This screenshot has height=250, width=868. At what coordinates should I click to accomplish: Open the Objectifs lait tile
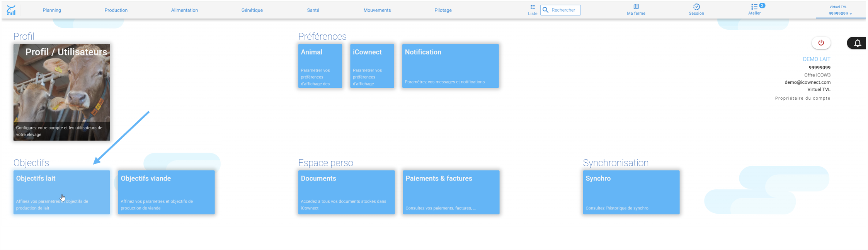click(x=62, y=192)
